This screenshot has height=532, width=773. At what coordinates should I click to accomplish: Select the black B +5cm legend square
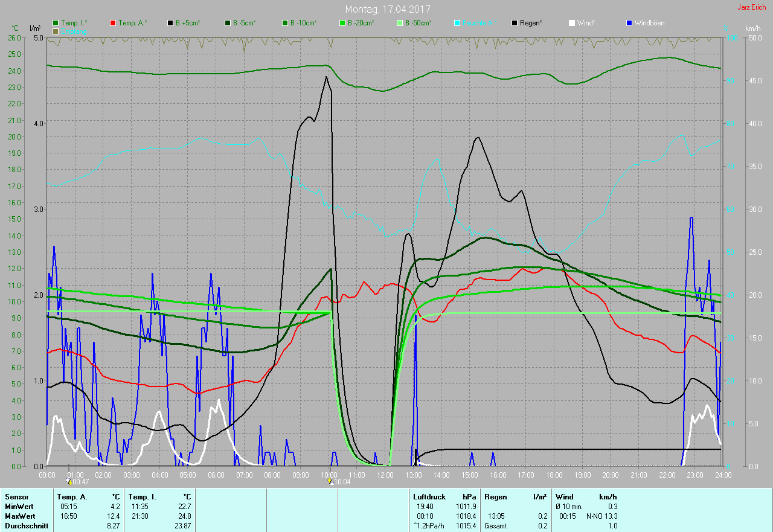(x=170, y=23)
